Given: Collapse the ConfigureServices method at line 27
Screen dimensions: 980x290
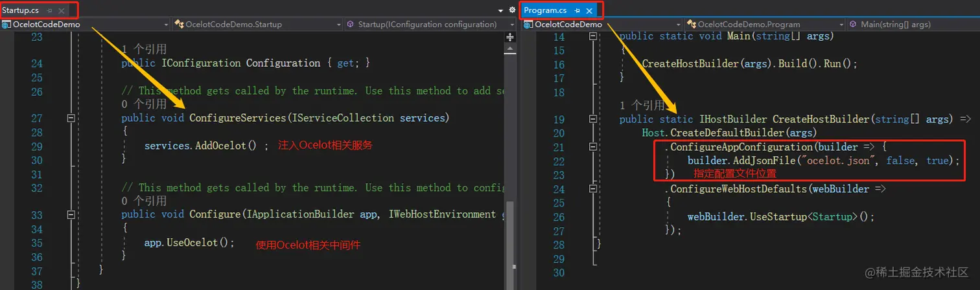Looking at the screenshot, I should click(x=70, y=118).
